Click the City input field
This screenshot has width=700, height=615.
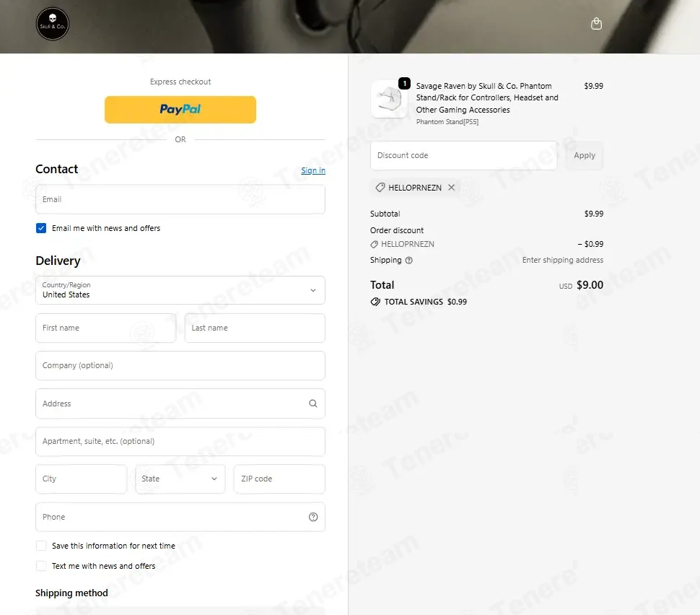tap(82, 479)
